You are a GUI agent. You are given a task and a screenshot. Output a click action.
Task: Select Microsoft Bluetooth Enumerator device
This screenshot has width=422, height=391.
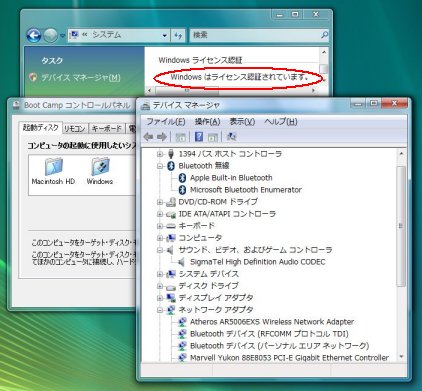245,190
